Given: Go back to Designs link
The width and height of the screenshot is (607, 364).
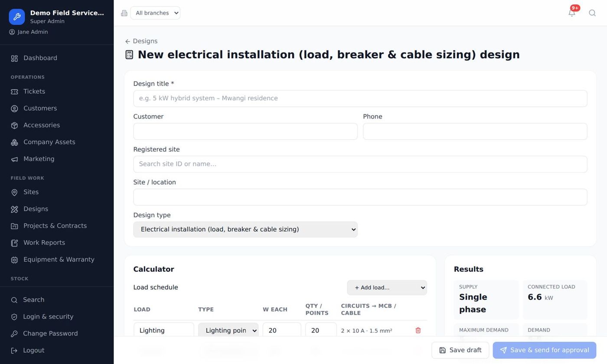Looking at the screenshot, I should [x=141, y=41].
